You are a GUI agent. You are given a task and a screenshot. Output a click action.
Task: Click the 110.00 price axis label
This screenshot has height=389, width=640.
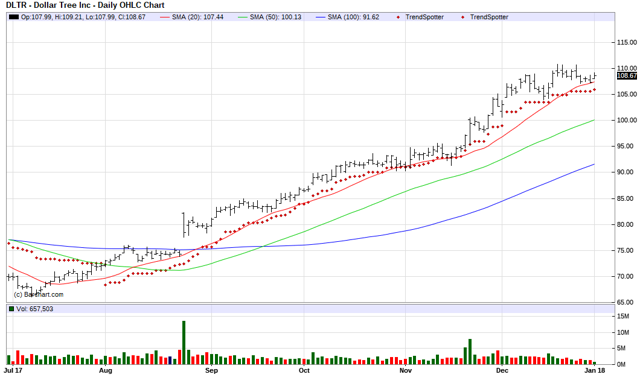tap(627, 68)
